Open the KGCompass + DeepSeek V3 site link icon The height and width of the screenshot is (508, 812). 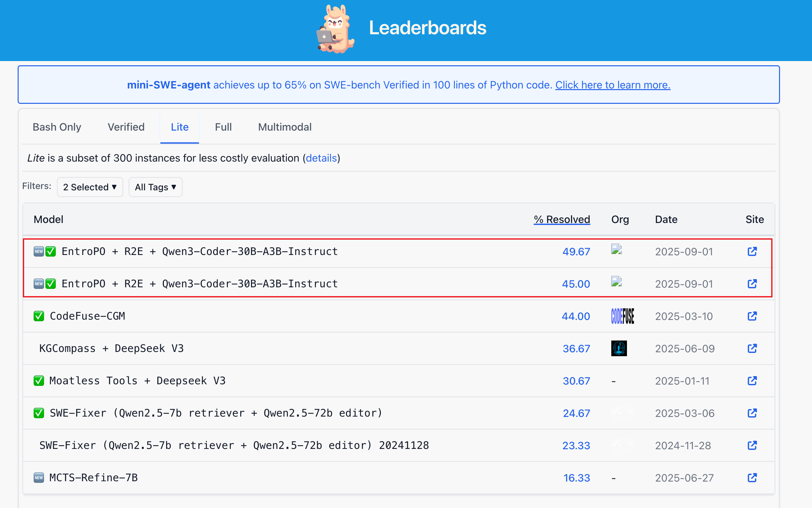(752, 348)
